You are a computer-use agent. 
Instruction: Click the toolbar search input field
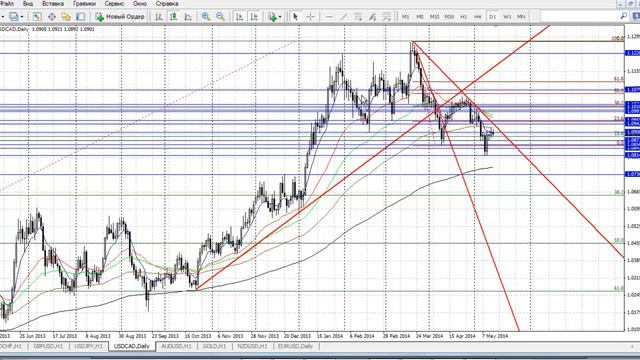point(580,16)
